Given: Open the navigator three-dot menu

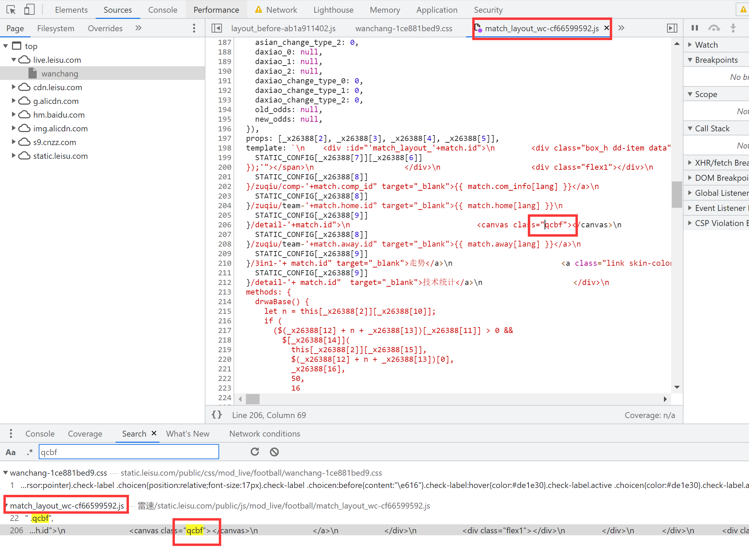Looking at the screenshot, I should 194,28.
